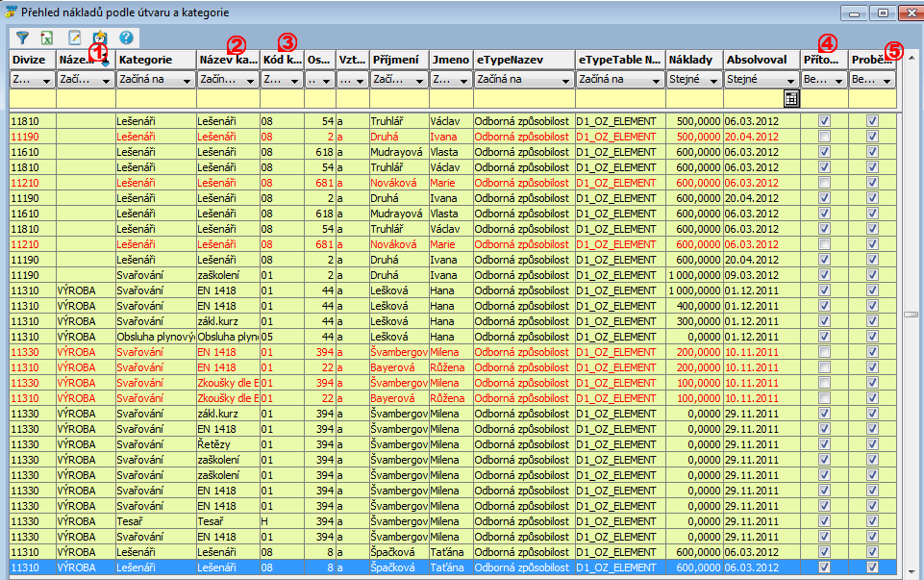Toggle Přítomen checkbox in the topmost data row
Screen dimensions: 924x580
[824, 121]
